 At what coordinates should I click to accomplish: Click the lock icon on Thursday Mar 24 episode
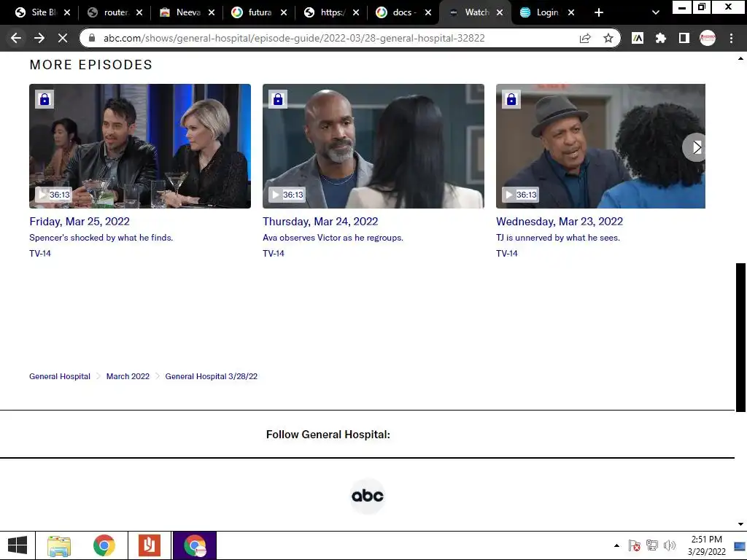coord(278,99)
